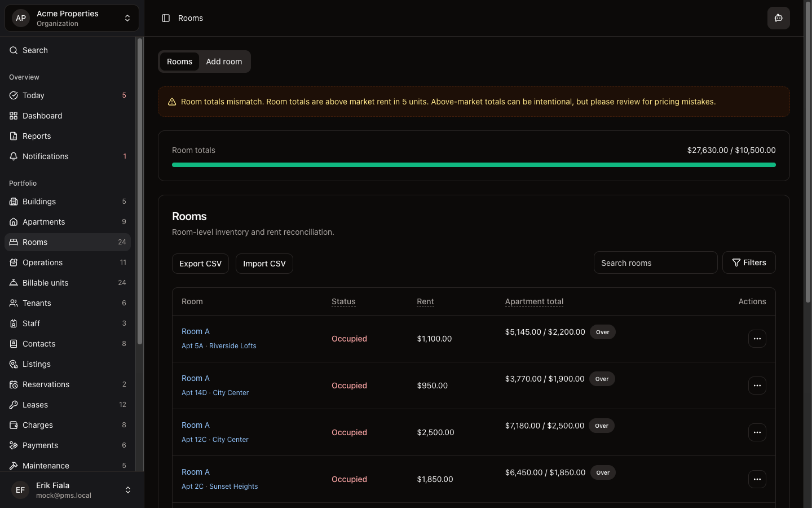This screenshot has width=812, height=508.
Task: Open the Filters dropdown
Action: (x=749, y=262)
